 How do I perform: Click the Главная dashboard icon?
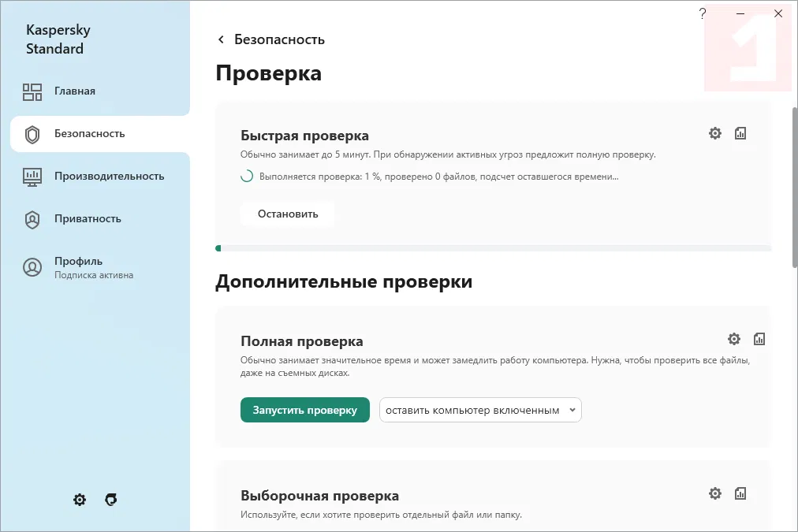(x=32, y=92)
